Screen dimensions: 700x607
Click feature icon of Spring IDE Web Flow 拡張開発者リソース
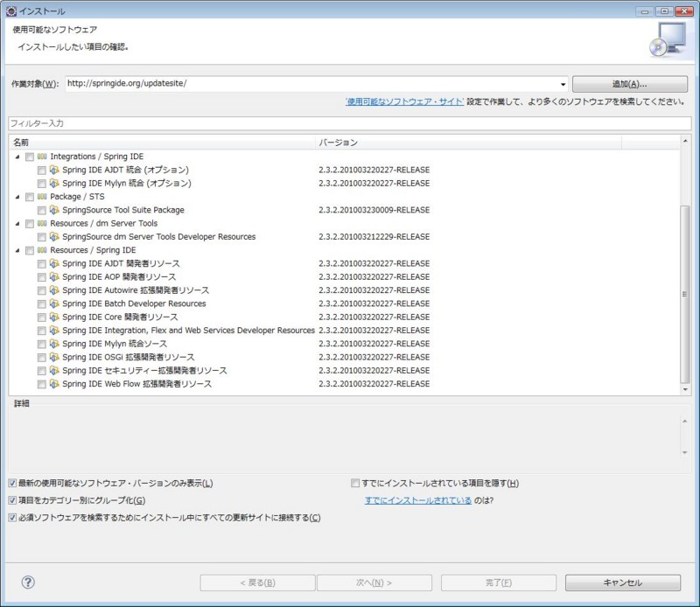54,384
